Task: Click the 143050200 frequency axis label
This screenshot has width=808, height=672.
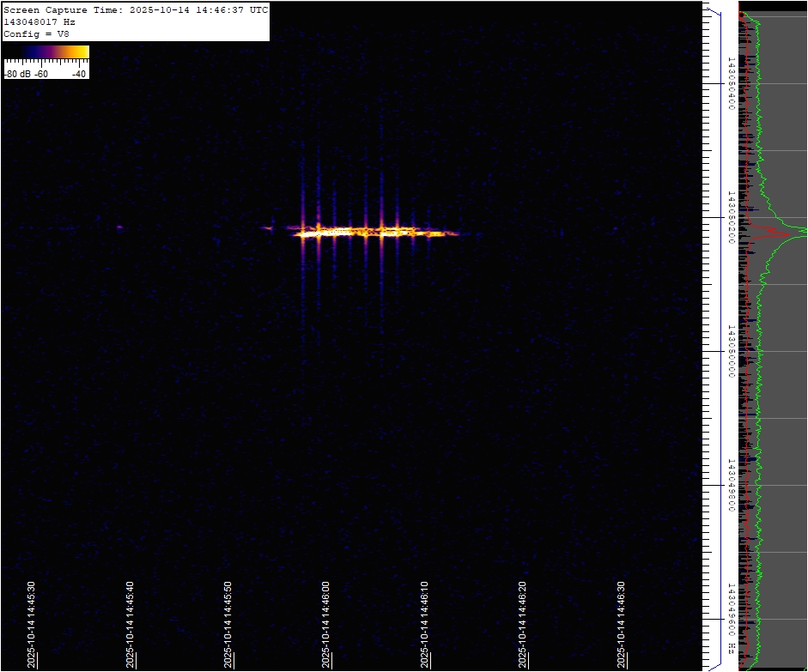Action: 731,218
